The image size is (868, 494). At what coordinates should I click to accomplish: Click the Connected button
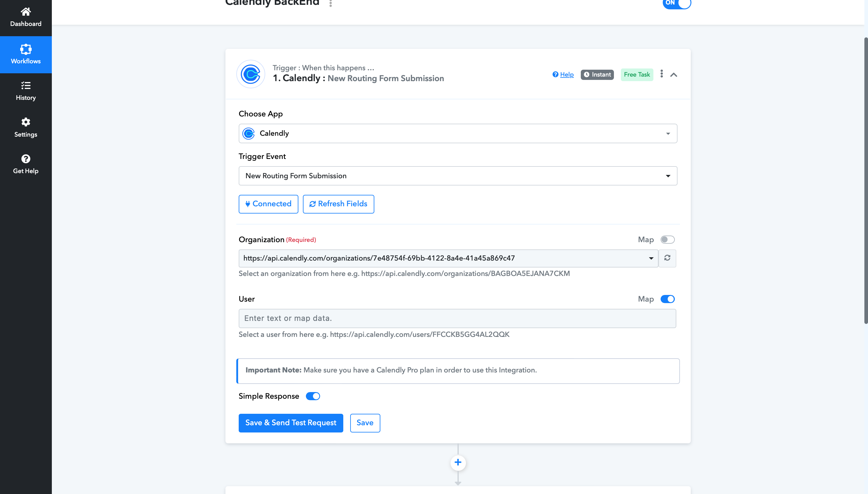[x=268, y=204]
